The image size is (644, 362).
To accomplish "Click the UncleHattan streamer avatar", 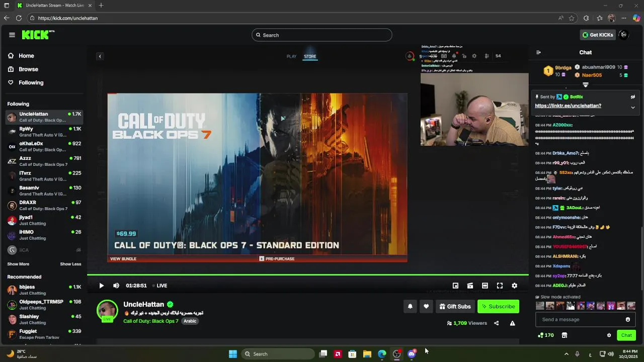I will [107, 310].
